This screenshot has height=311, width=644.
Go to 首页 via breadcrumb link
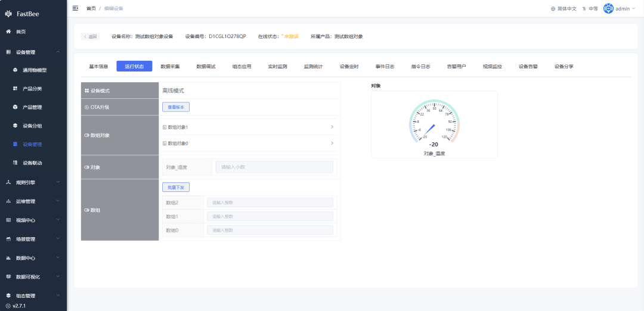(91, 8)
